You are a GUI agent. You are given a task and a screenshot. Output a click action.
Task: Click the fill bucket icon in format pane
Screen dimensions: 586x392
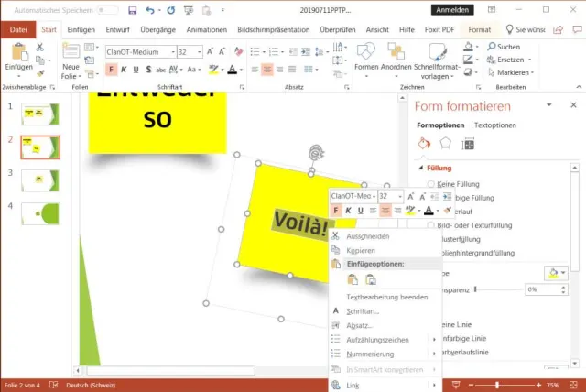tap(423, 143)
